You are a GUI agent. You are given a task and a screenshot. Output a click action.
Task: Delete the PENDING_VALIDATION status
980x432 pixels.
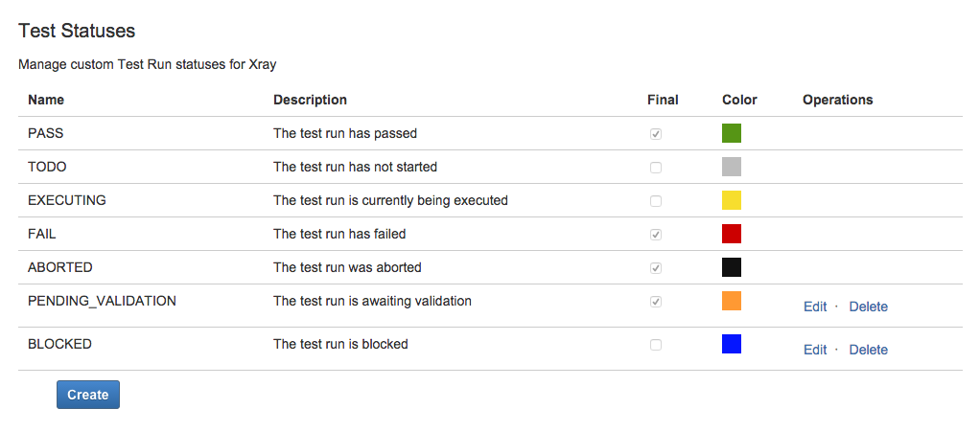tap(868, 307)
